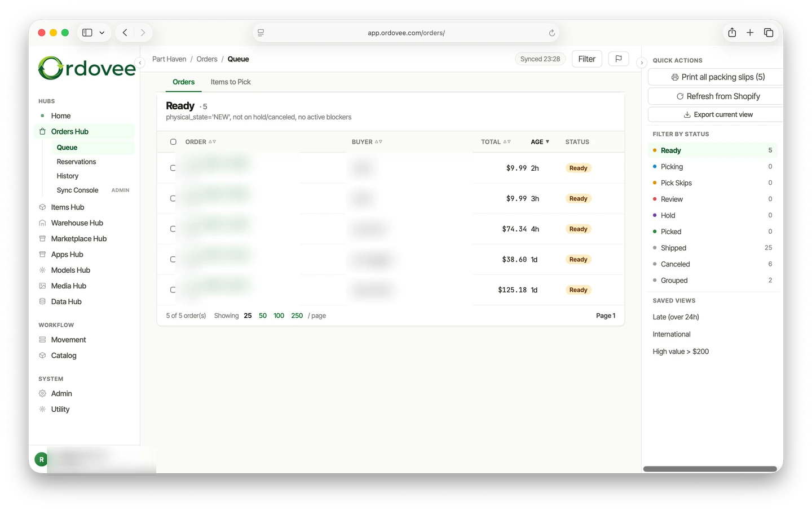Click the horizontal scrollbar in right panel
This screenshot has width=812, height=511.
[710, 469]
